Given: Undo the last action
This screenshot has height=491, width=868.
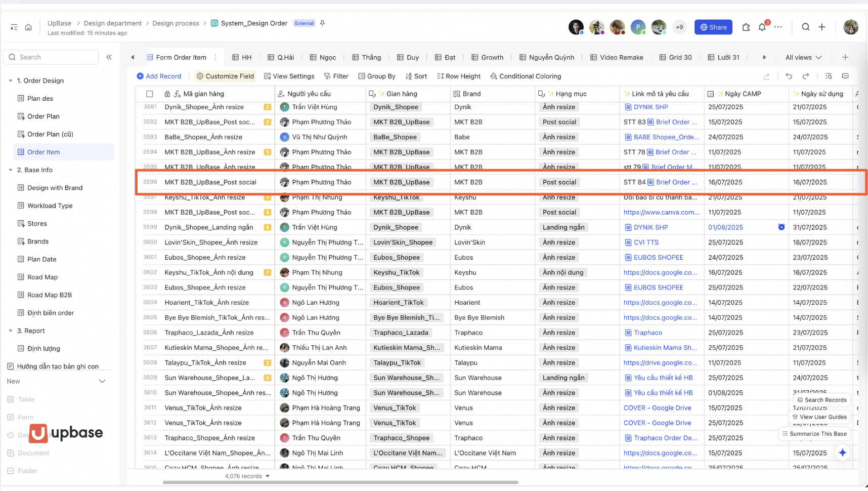Looking at the screenshot, I should pos(789,76).
